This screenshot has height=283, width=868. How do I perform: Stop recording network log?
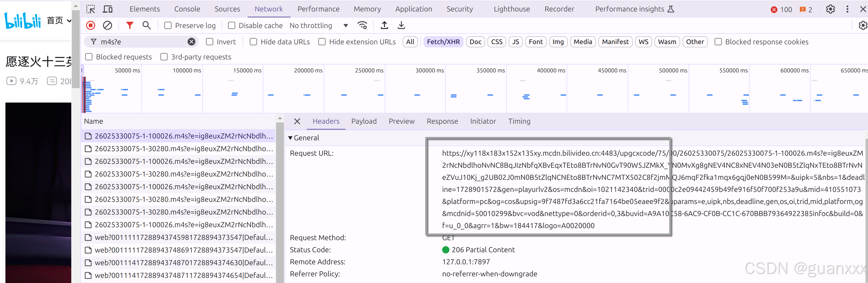[x=91, y=25]
